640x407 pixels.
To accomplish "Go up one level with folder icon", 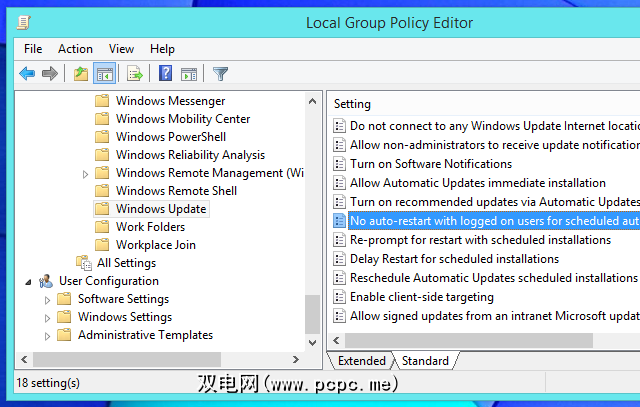I will pos(80,74).
